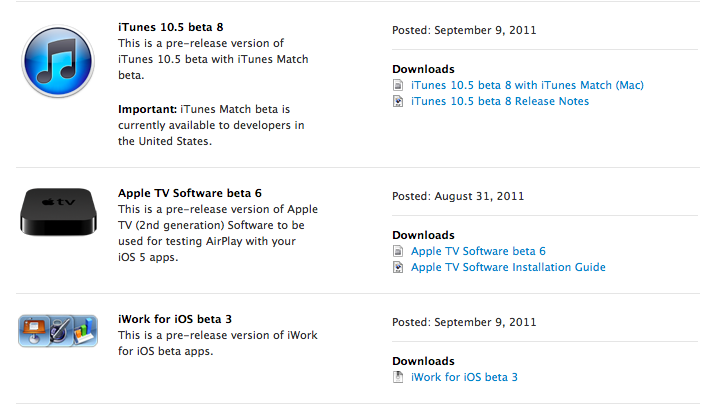The image size is (714, 405).
Task: Open iTunes 10.5 beta 8 Release Notes link
Action: click(500, 102)
